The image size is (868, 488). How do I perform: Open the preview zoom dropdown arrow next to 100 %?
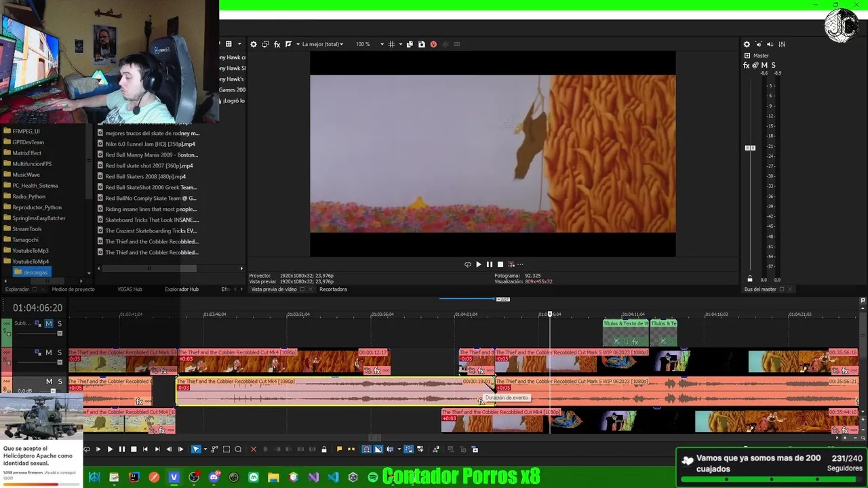tap(382, 44)
